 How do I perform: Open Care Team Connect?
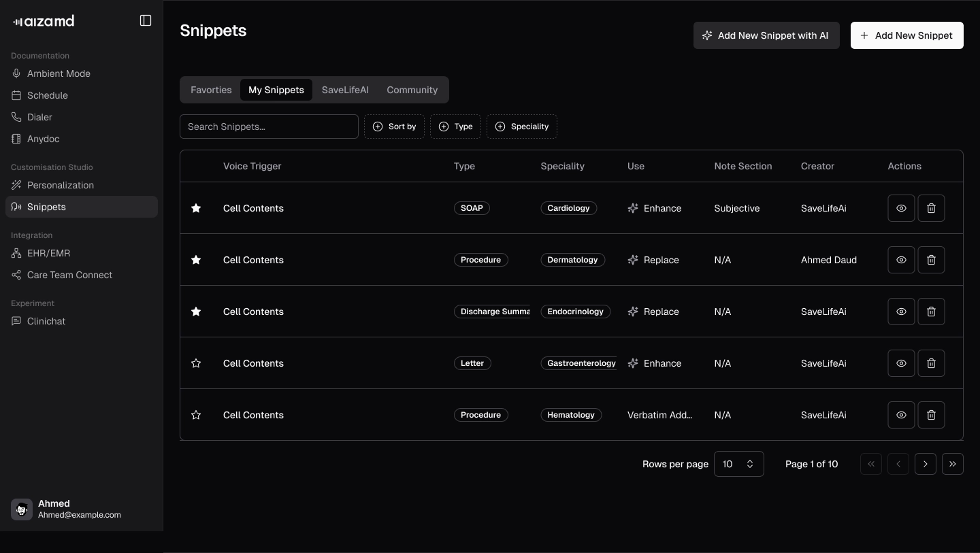pyautogui.click(x=82, y=275)
